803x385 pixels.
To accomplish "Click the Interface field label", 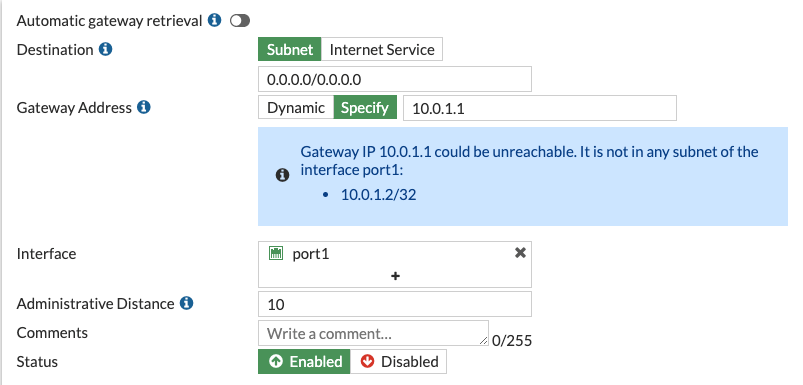I will click(47, 253).
